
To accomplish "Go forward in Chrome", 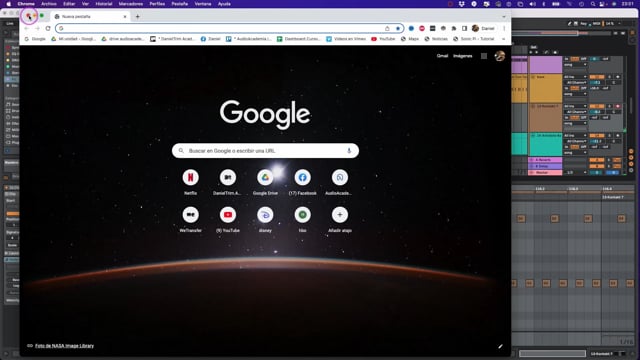I will pos(37,28).
